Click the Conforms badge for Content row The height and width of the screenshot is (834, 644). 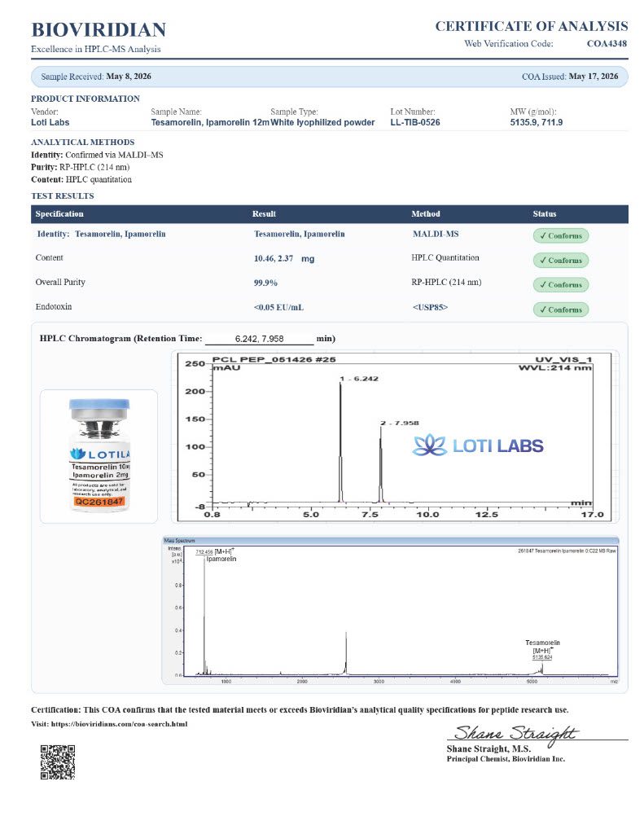[x=560, y=260]
